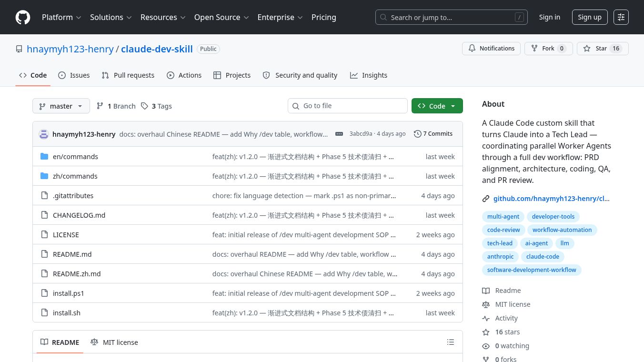Open the Insights tab
Screen dimensions: 644x362
coord(369,75)
